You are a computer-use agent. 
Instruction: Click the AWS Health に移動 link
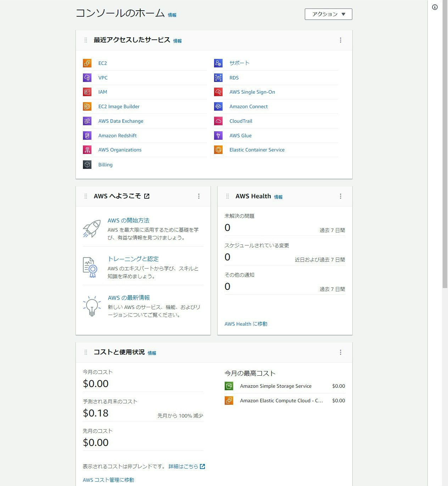click(246, 324)
